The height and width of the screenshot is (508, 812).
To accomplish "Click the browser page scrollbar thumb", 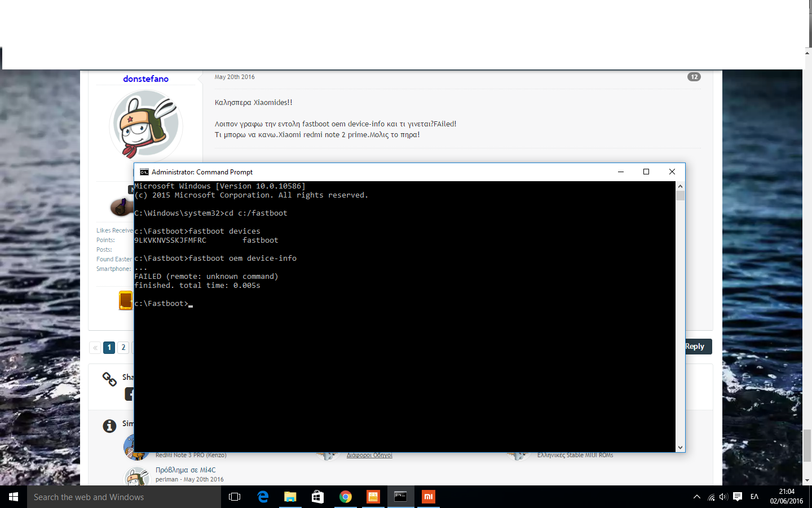I will click(807, 445).
